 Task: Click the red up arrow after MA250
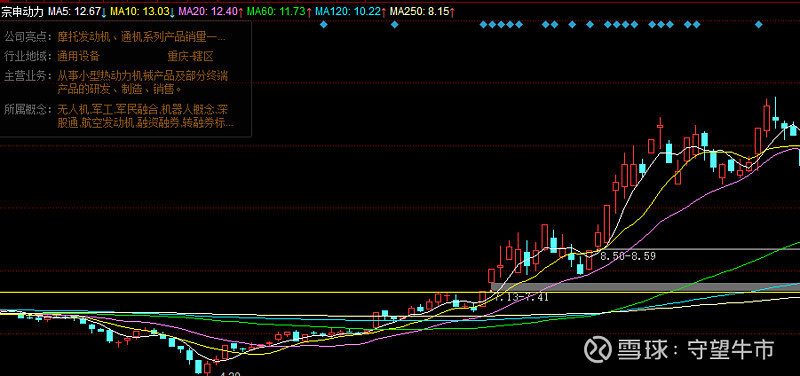point(452,11)
